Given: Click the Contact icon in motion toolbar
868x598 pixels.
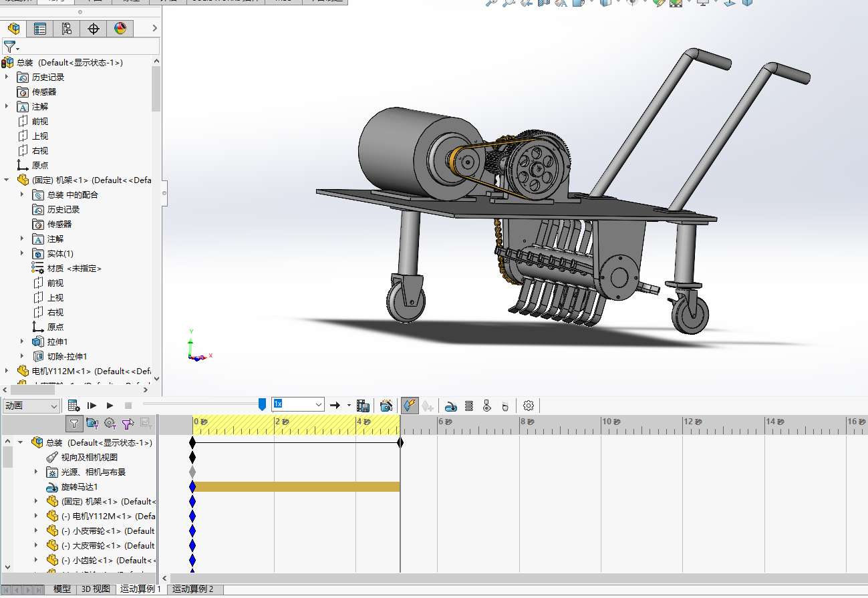Looking at the screenshot, I should coord(487,406).
